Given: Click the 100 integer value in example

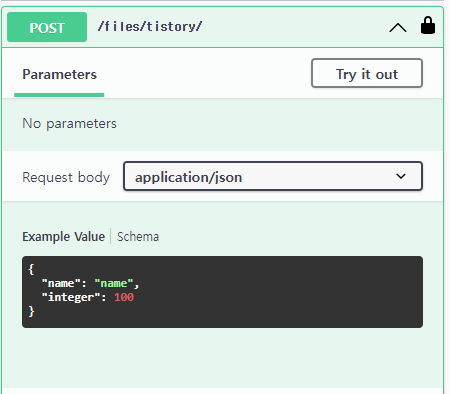Looking at the screenshot, I should coord(124,297).
